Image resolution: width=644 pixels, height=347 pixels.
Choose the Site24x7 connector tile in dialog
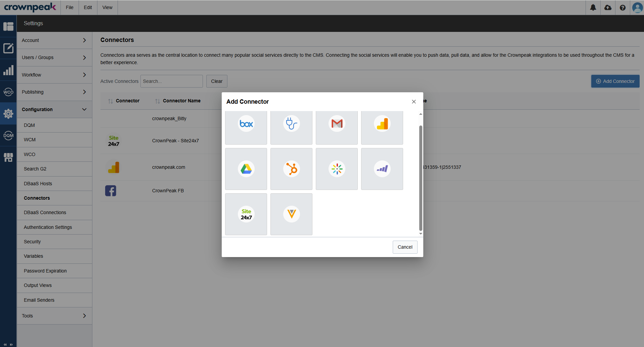pyautogui.click(x=246, y=214)
